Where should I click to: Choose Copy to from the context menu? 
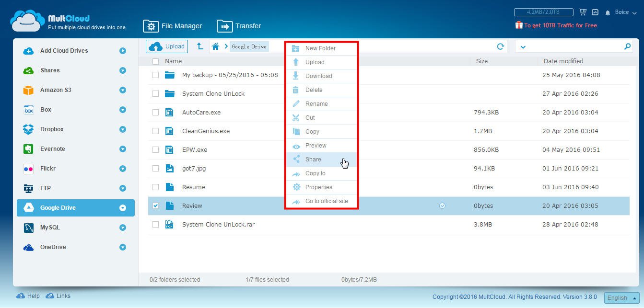(321, 173)
